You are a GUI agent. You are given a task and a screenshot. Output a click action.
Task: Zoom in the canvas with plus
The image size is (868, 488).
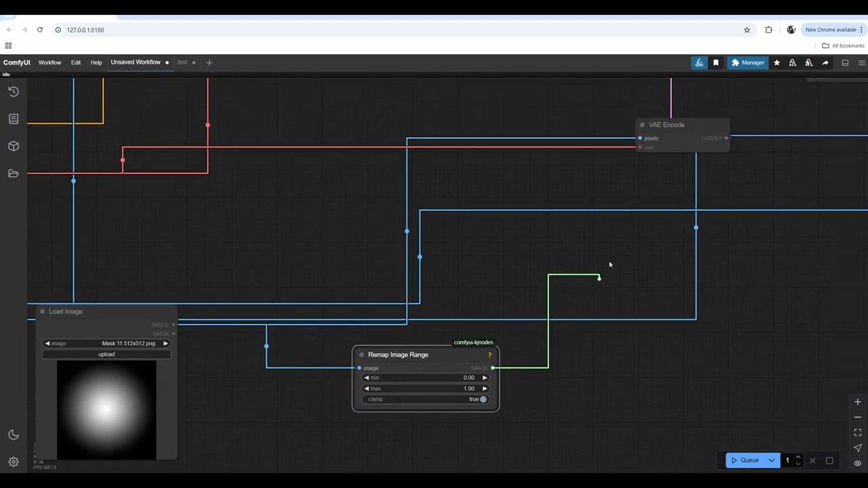click(858, 402)
